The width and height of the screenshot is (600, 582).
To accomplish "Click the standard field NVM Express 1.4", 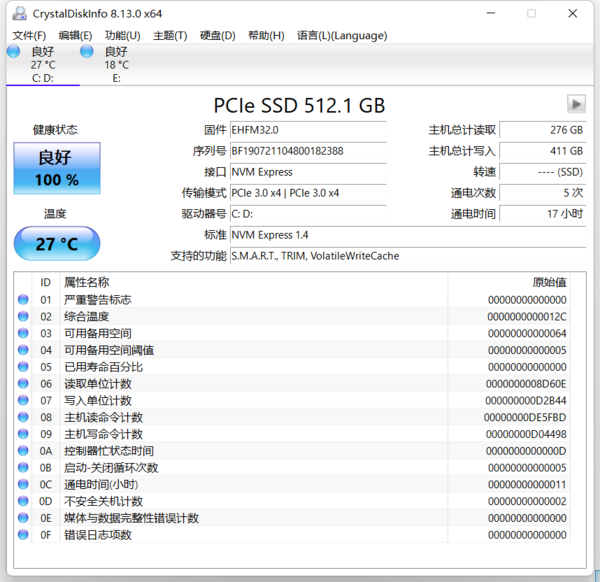I will 408,235.
